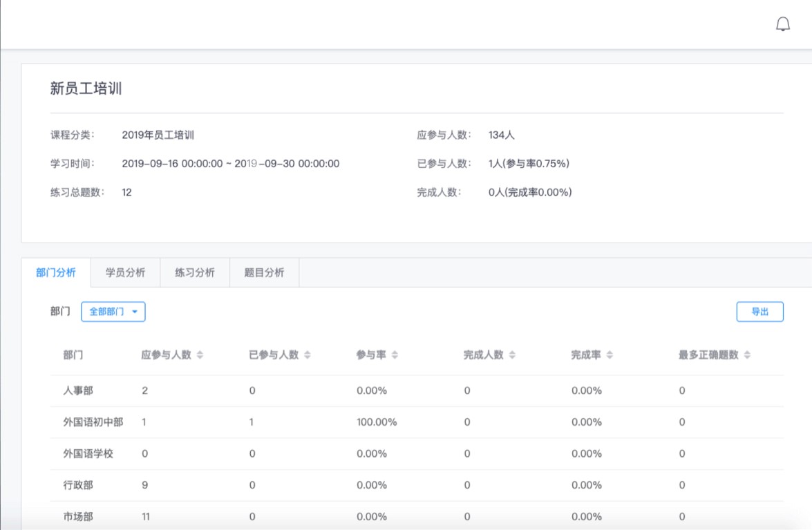Select the 行政部 row name

click(x=78, y=485)
